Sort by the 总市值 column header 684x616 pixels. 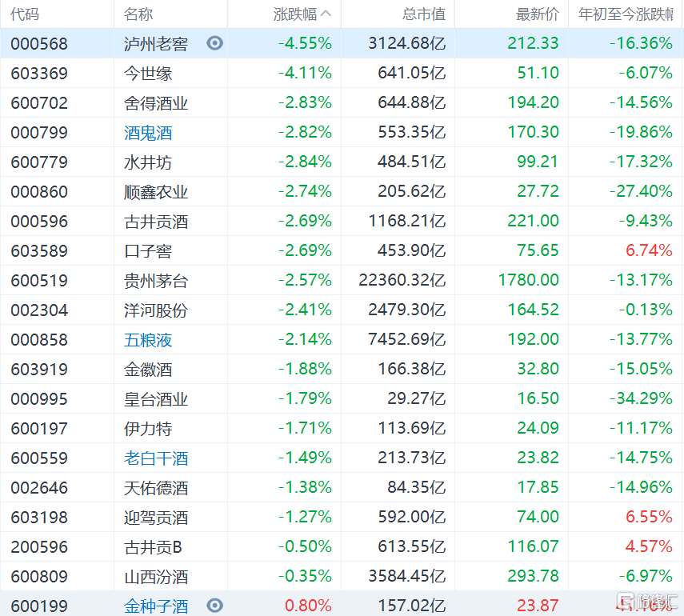coord(423,14)
